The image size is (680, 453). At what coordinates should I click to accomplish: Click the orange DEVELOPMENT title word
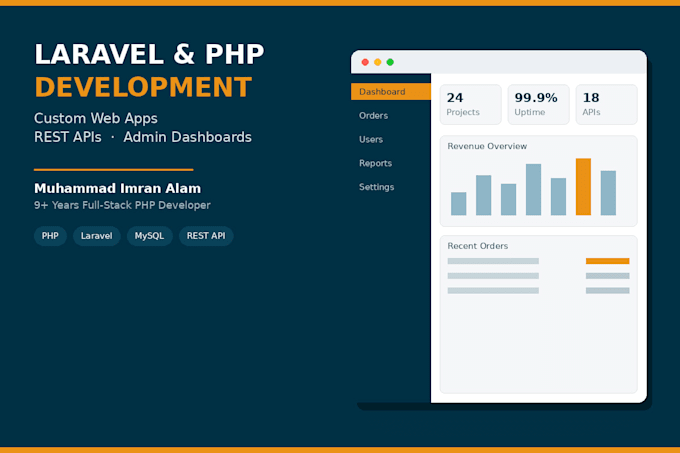pos(143,87)
